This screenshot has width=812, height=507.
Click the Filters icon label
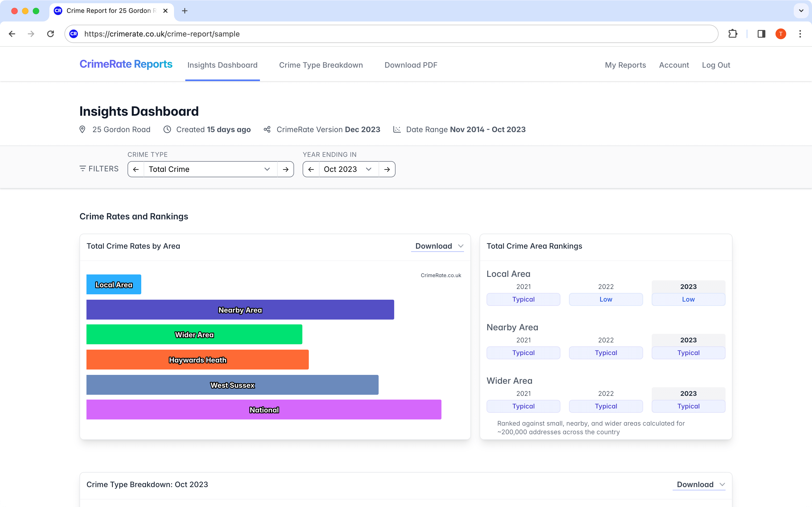point(99,169)
